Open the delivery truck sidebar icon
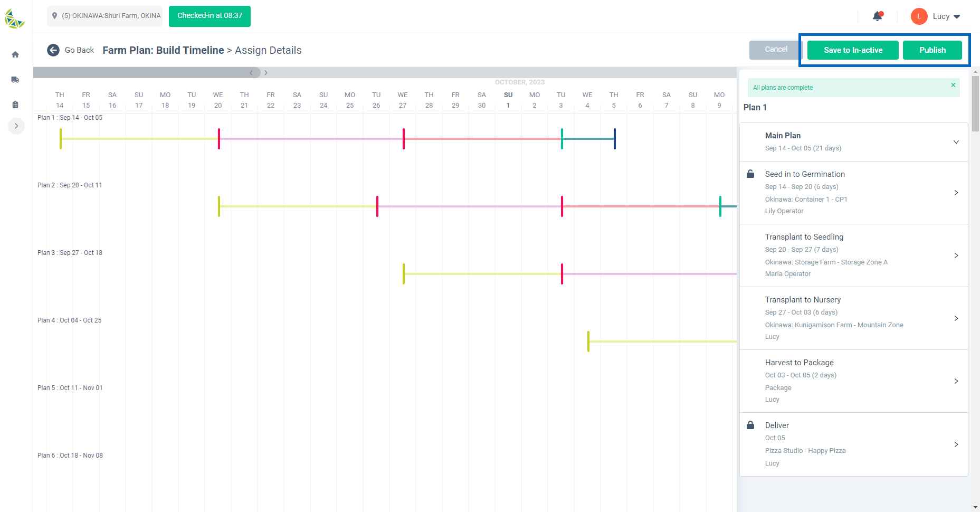This screenshot has width=980, height=512. pyautogui.click(x=15, y=80)
